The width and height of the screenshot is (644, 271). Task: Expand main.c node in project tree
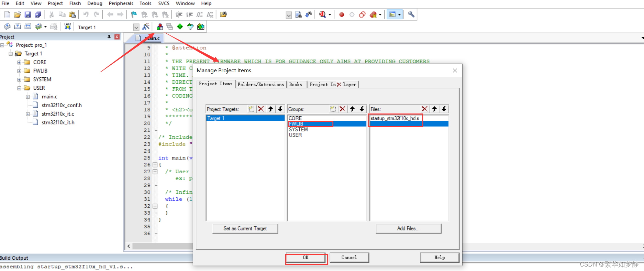pos(28,97)
